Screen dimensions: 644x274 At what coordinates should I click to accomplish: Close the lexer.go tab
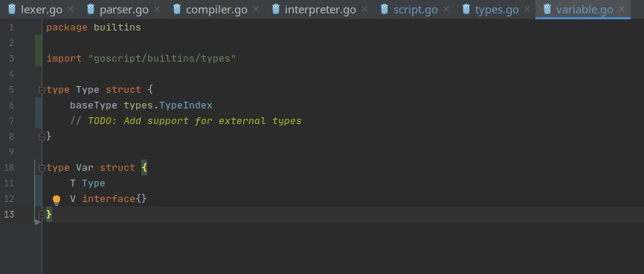coord(71,9)
